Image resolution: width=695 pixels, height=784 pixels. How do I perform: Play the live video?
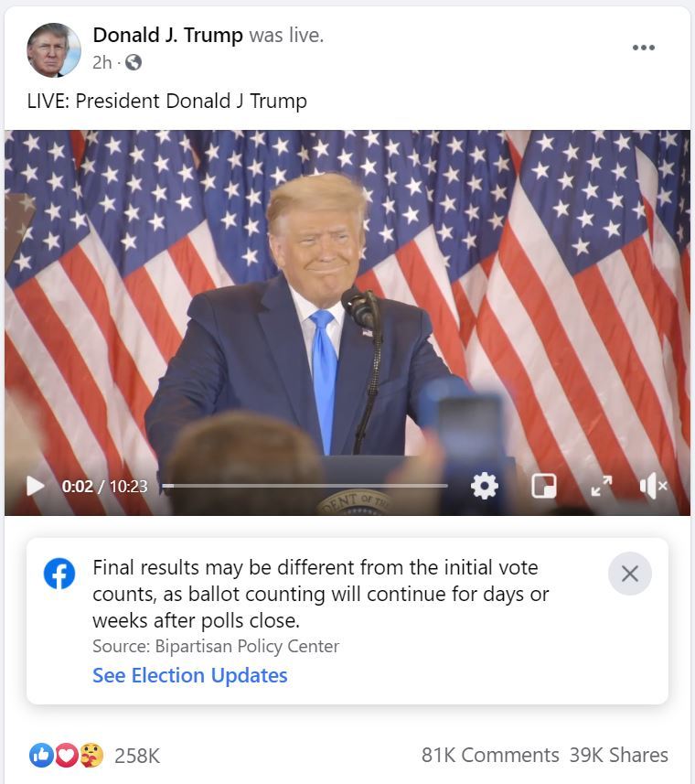(x=35, y=486)
